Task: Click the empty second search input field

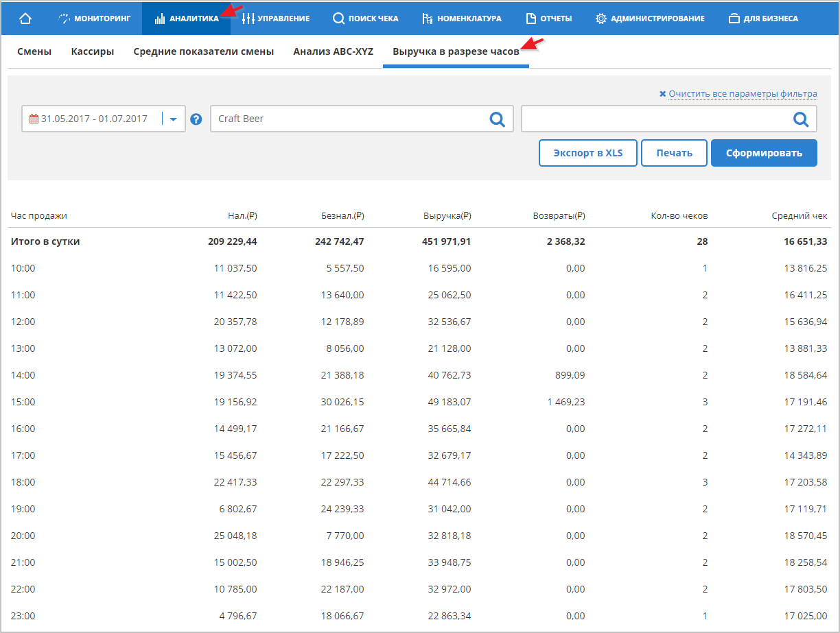Action: tap(655, 119)
